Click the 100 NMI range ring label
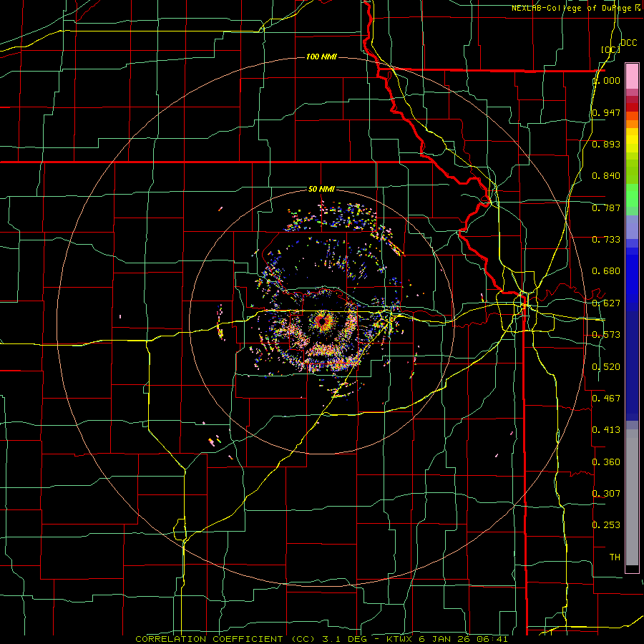This screenshot has width=644, height=644. click(x=321, y=57)
